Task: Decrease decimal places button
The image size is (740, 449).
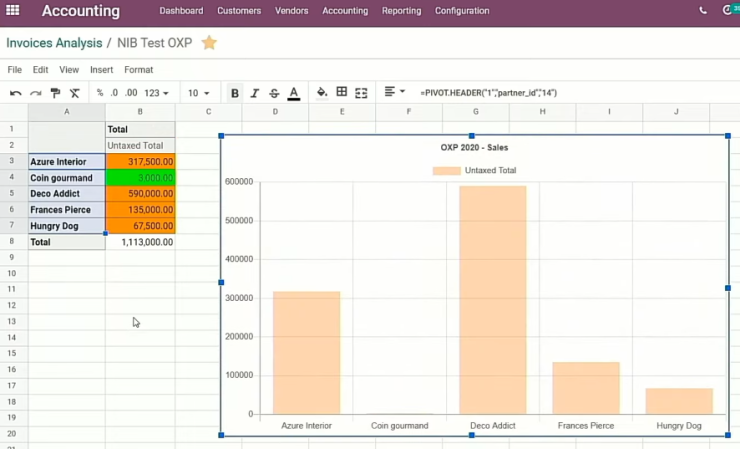Action: (x=114, y=93)
